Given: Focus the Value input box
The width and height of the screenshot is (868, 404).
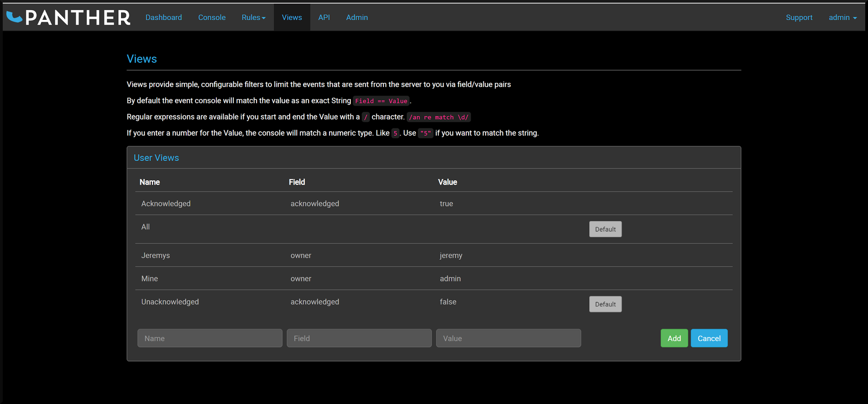Looking at the screenshot, I should click(508, 338).
